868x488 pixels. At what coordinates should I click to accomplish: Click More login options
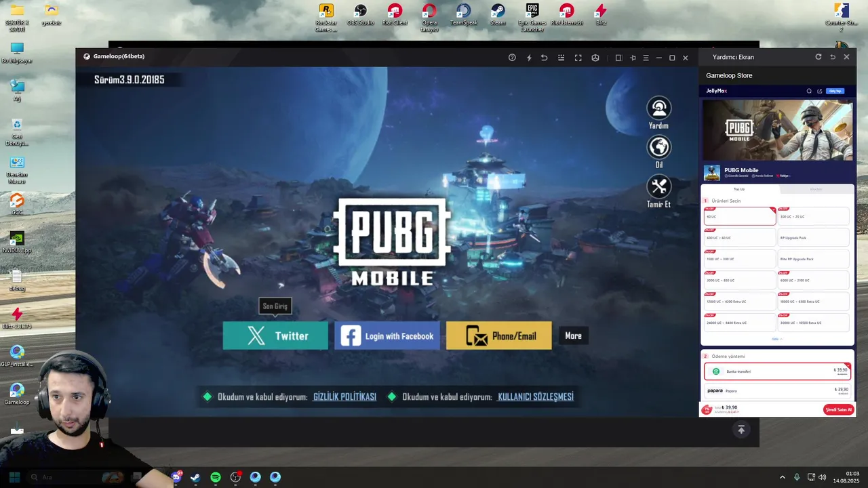click(573, 335)
